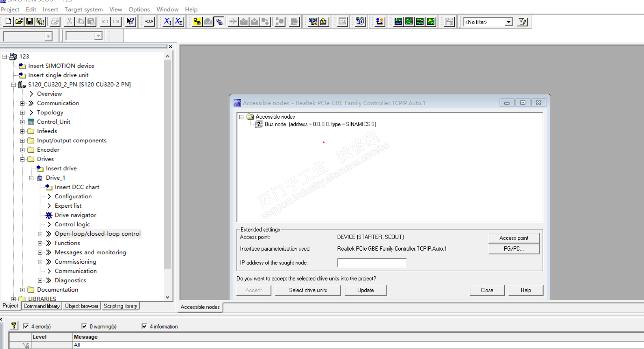Open the Options menu

pos(139,9)
